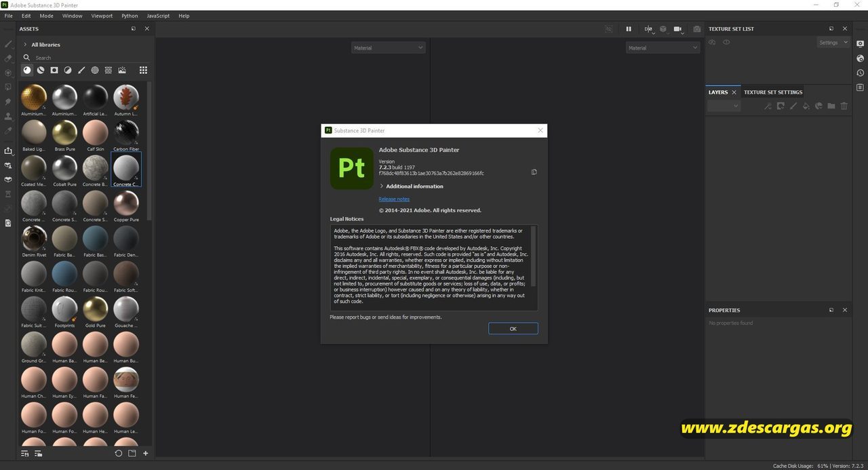Viewport: 868px width, 470px height.
Task: Select the Gold Pure material thumbnail
Action: (x=95, y=309)
